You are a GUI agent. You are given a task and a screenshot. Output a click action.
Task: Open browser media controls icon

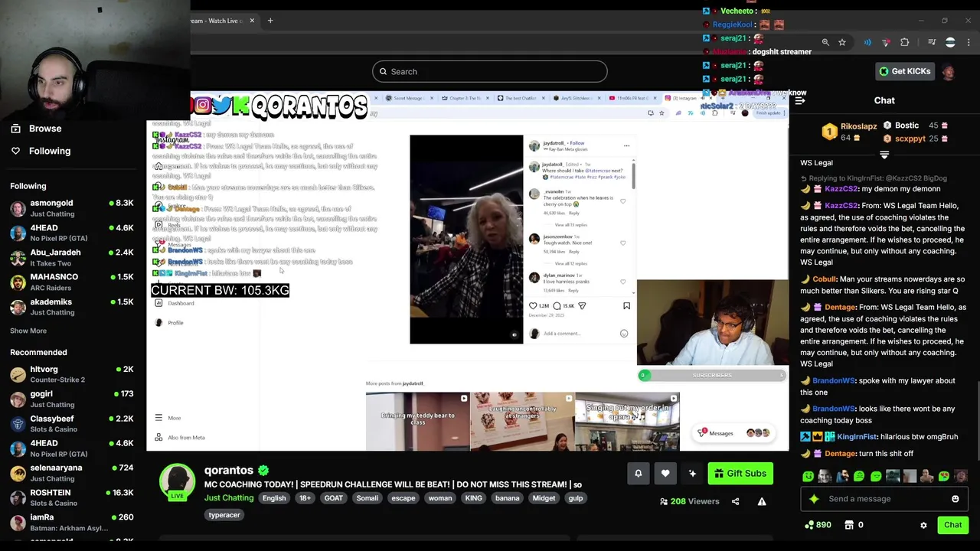coord(932,42)
